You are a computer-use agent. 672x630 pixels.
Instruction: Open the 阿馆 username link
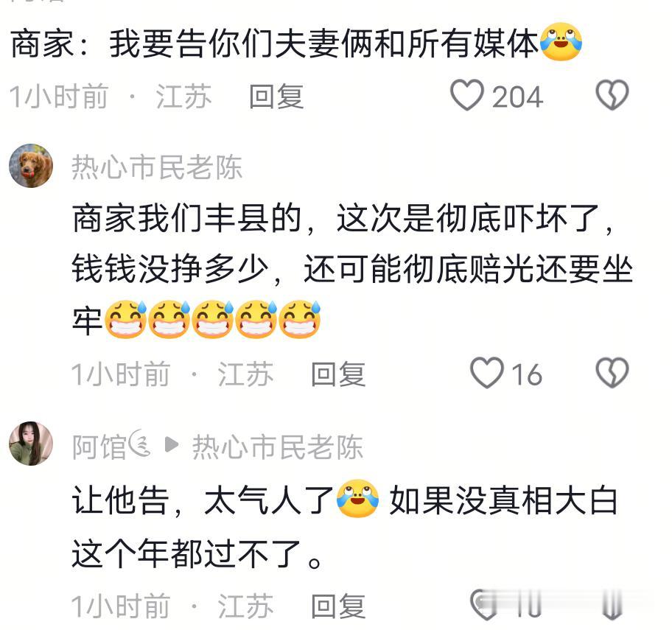(x=111, y=447)
